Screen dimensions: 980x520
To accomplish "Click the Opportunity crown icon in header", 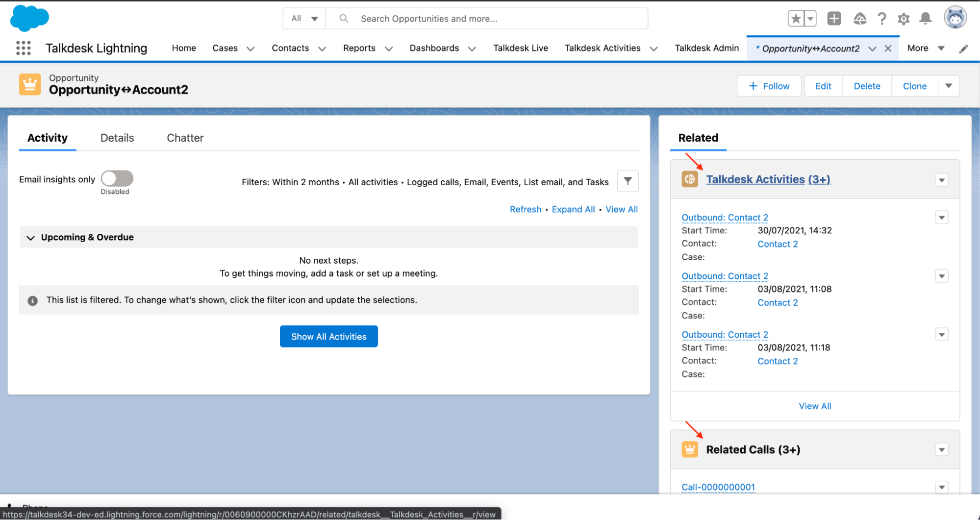I will [x=30, y=84].
